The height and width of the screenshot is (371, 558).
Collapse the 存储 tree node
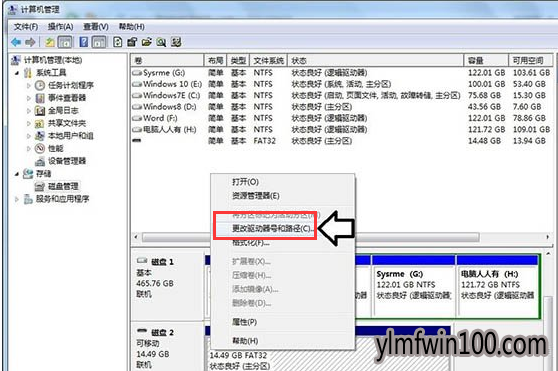pyautogui.click(x=17, y=174)
